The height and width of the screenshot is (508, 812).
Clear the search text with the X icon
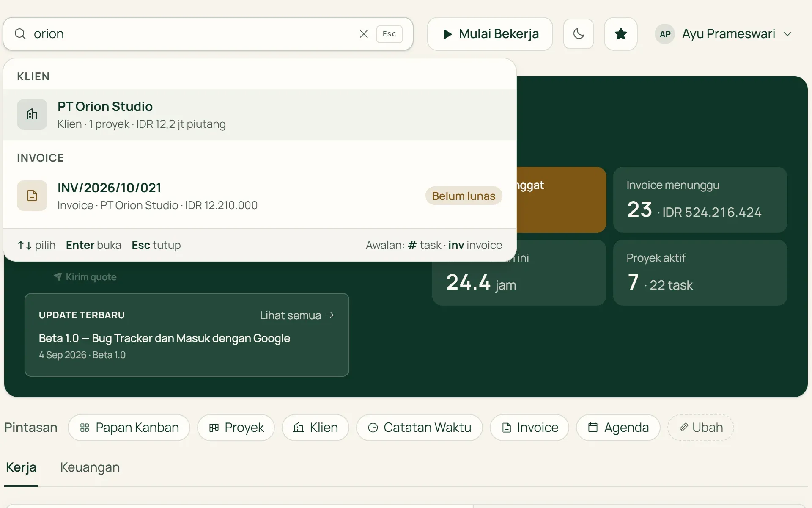[x=364, y=34]
